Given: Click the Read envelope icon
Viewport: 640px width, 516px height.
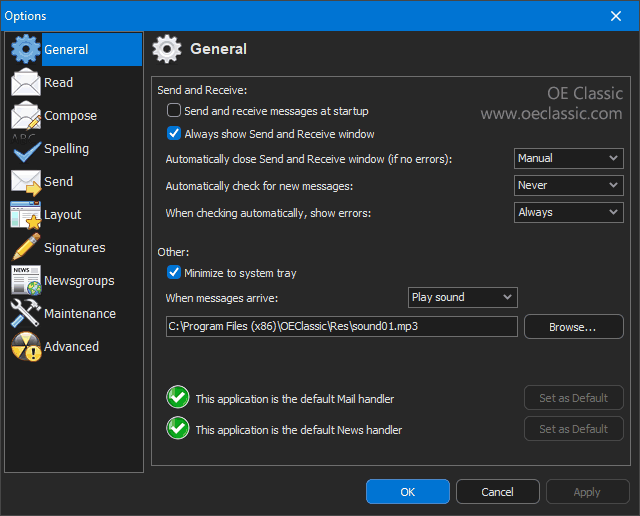Looking at the screenshot, I should [26, 82].
